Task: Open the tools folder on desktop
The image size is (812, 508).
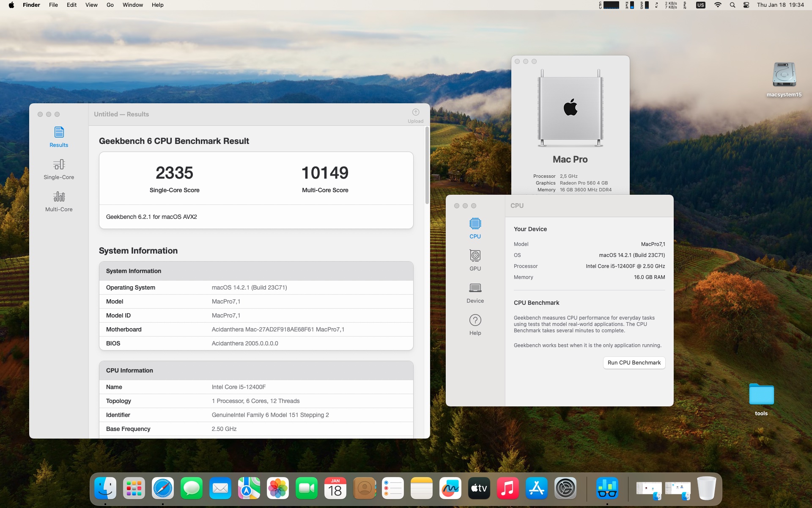Action: pyautogui.click(x=761, y=395)
